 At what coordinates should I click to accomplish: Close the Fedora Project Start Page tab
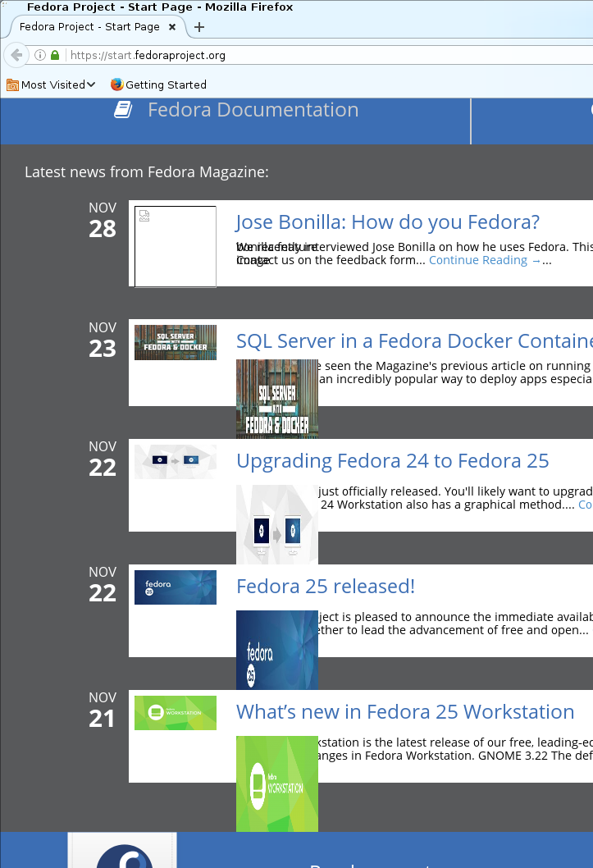[172, 26]
